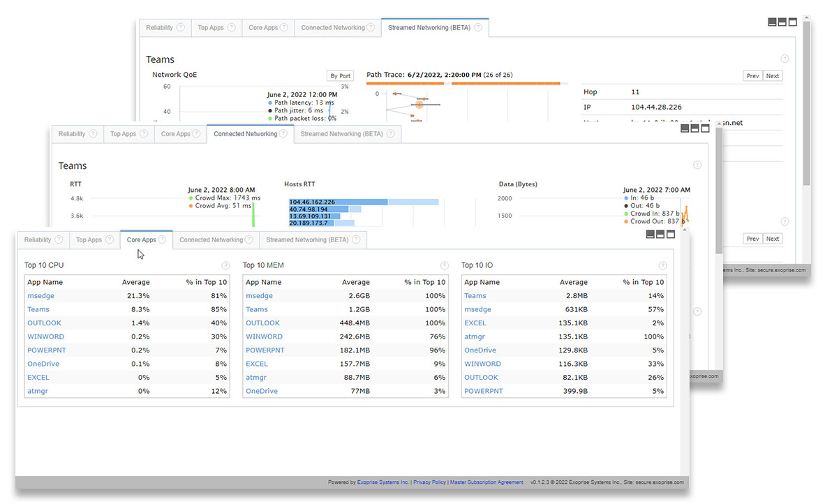Click Top 10 CPU column header Average
This screenshot has width=832, height=504.
[136, 282]
